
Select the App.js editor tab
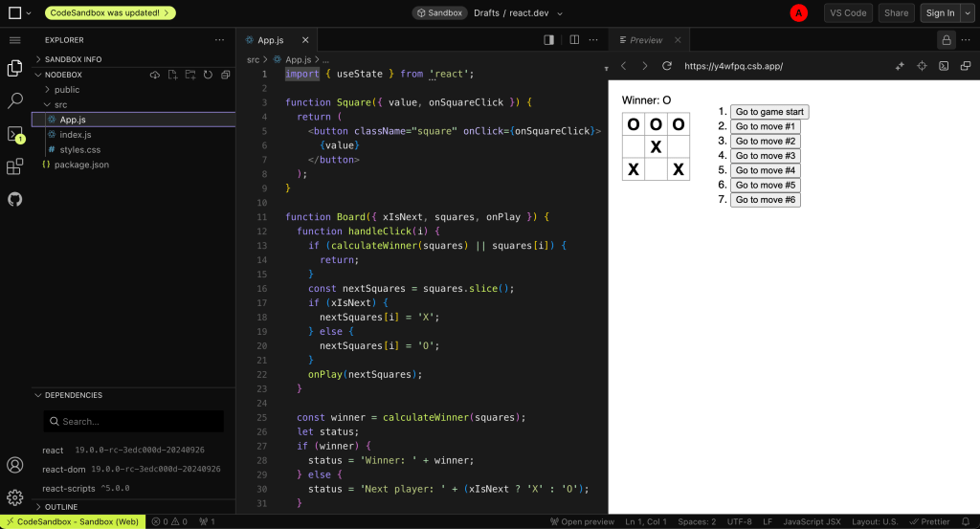[x=271, y=40]
